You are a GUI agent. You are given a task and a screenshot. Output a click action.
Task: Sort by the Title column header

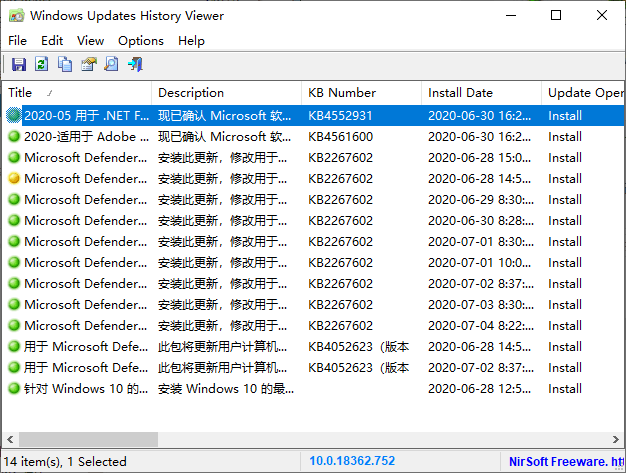click(x=77, y=93)
